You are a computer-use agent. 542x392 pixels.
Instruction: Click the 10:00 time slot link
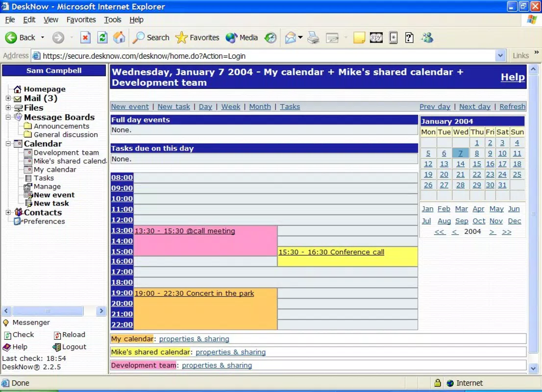(x=122, y=198)
